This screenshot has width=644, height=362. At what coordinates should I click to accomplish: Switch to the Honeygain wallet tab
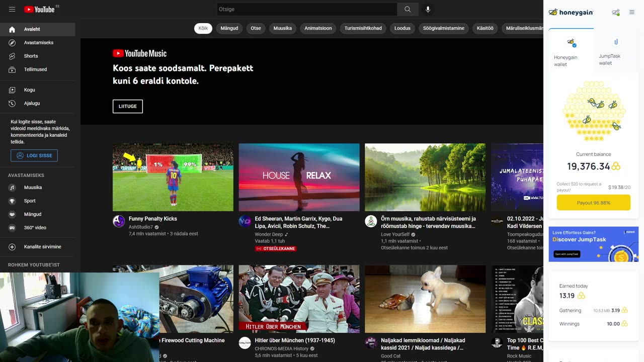pyautogui.click(x=571, y=51)
